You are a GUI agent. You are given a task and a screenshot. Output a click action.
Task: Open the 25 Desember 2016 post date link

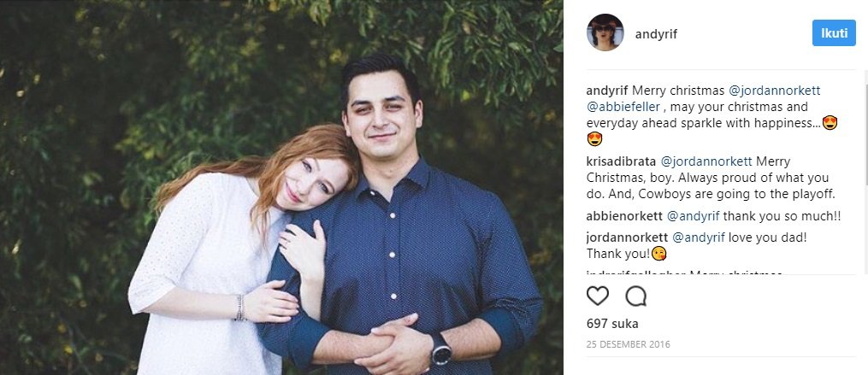pos(629,344)
